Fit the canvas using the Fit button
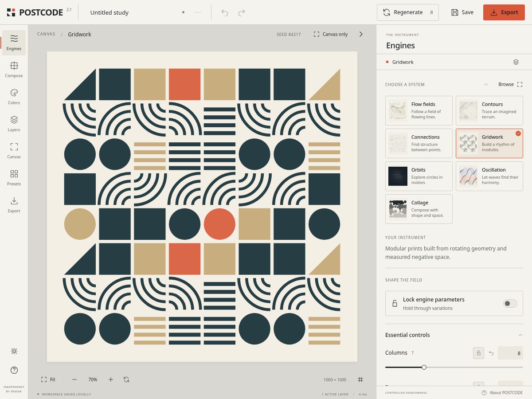The width and height of the screenshot is (532, 399). pyautogui.click(x=48, y=379)
